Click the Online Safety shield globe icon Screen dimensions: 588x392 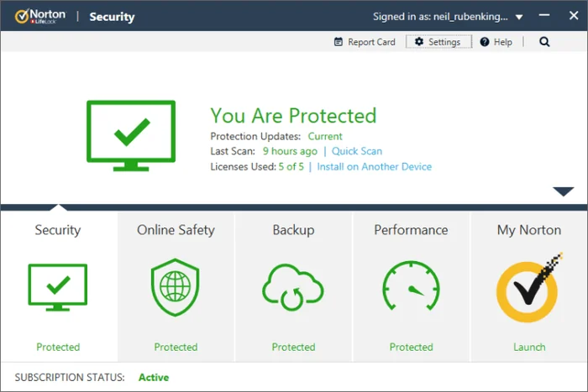click(176, 287)
